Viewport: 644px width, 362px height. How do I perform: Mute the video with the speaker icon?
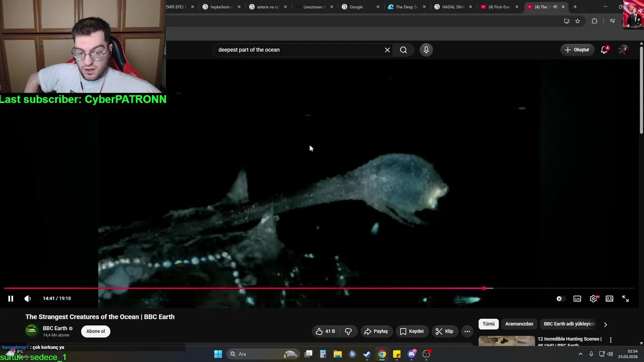(28, 299)
